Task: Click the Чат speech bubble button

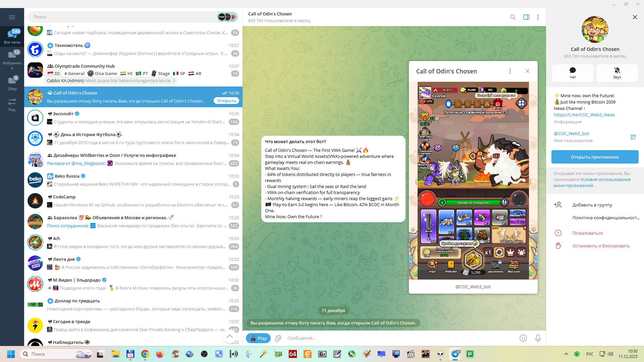Action: 572,73
